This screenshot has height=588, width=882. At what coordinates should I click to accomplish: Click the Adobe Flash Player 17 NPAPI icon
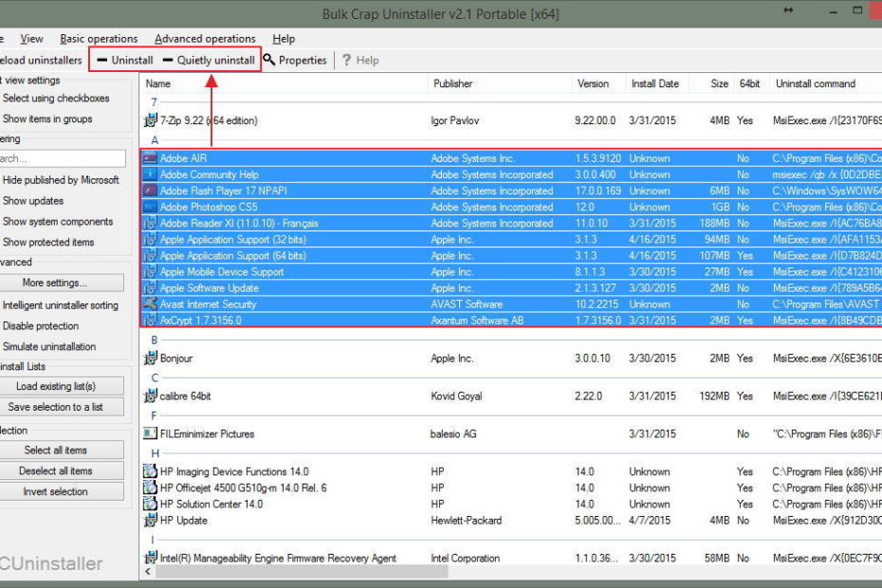point(150,192)
